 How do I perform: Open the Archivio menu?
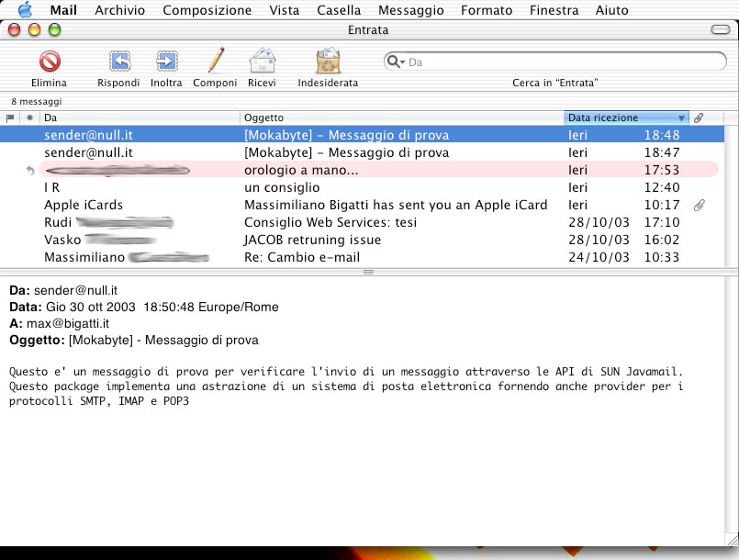pos(119,10)
